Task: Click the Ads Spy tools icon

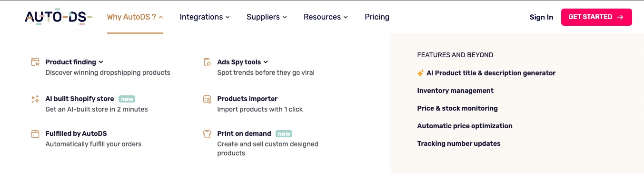Action: click(207, 62)
